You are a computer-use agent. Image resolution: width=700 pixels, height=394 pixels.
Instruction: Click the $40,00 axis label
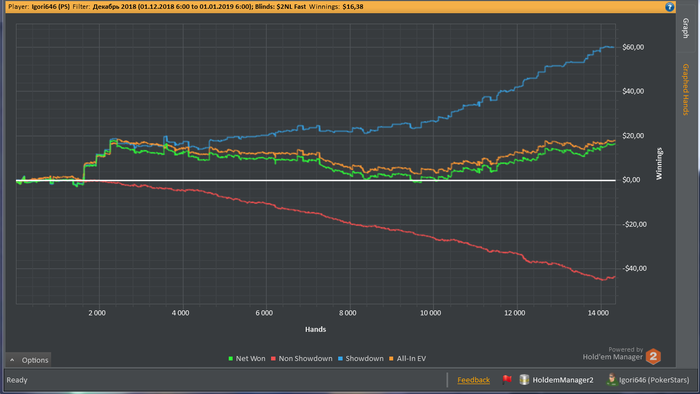coord(633,91)
